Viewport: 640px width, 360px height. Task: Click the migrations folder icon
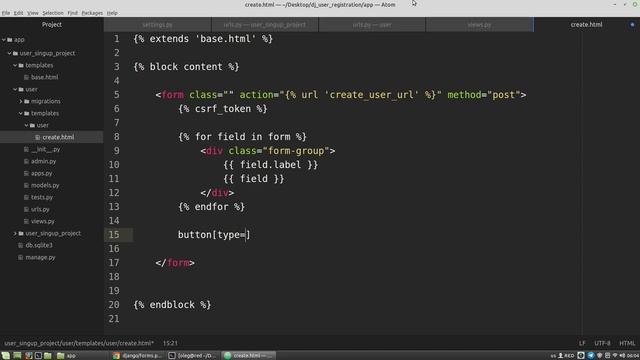pos(27,101)
